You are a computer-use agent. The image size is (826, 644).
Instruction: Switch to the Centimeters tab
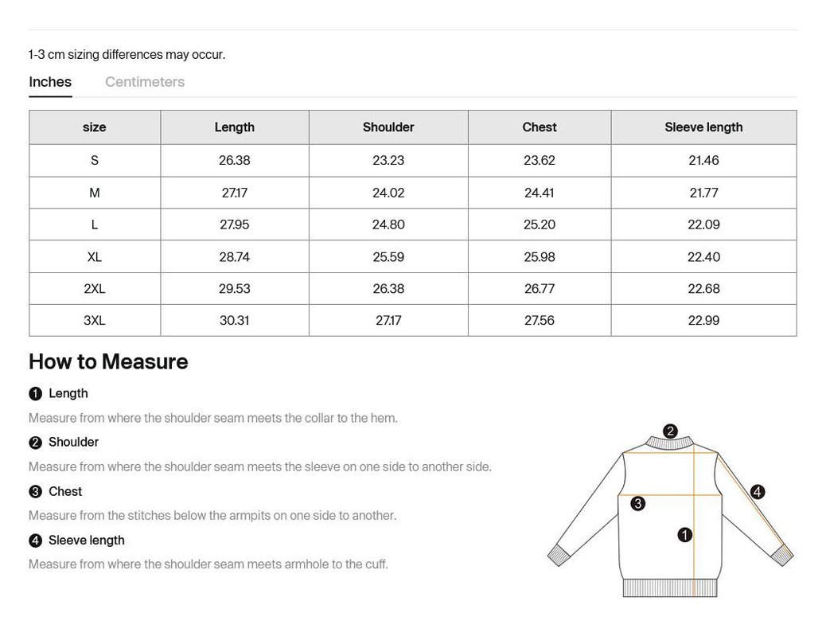145,82
